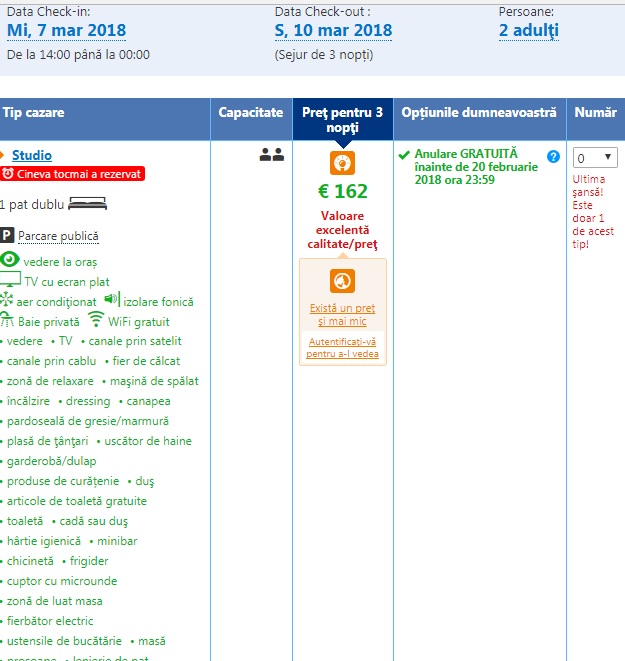Click the Parcare publică link
This screenshot has height=661, width=625.
point(58,236)
